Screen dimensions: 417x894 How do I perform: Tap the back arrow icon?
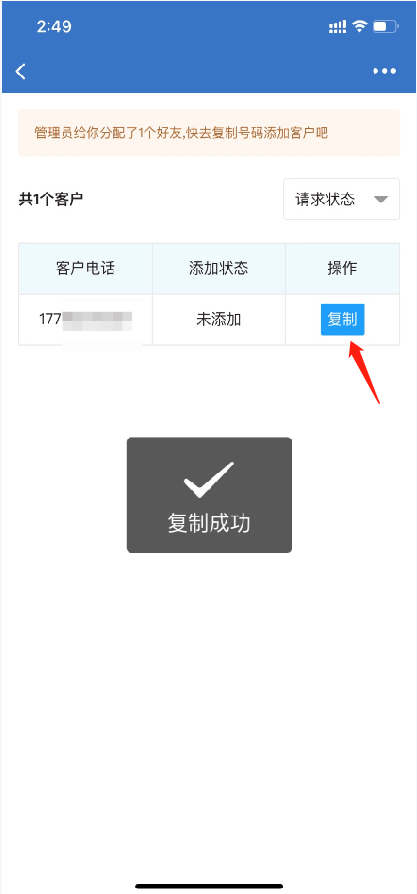click(x=21, y=71)
